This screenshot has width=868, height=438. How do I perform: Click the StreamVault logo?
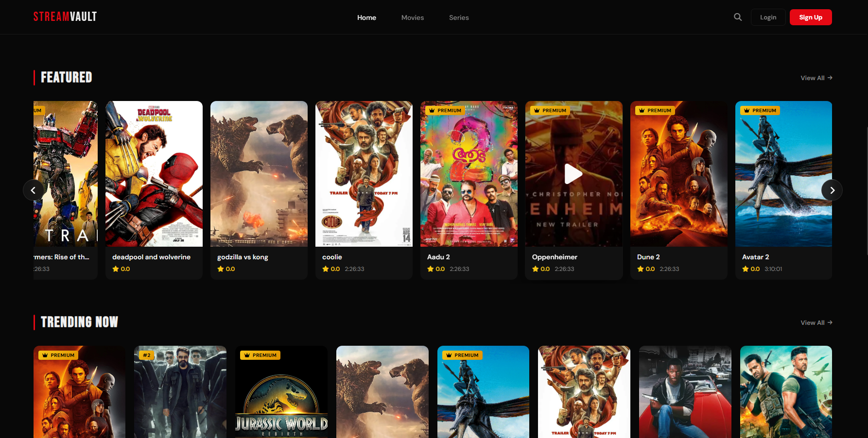65,17
